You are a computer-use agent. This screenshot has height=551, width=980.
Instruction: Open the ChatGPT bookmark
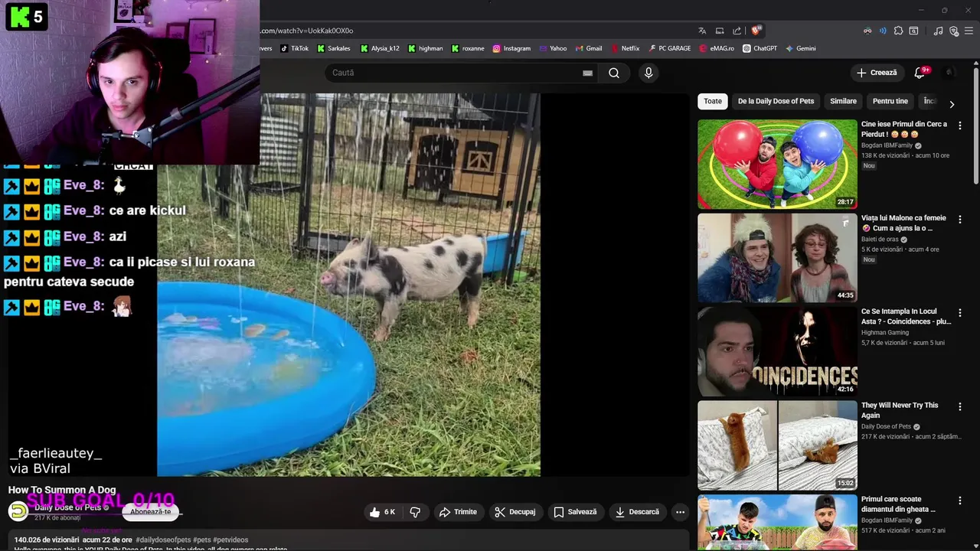[759, 48]
